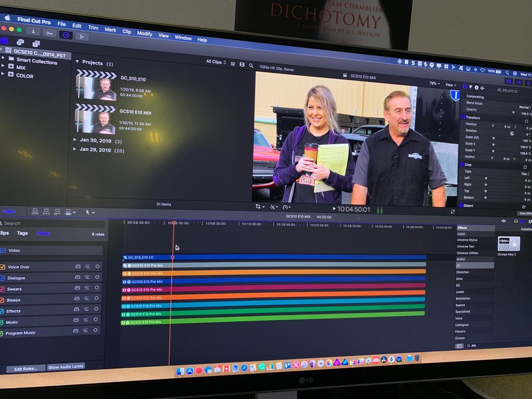Open the Video inspector icon

[465, 87]
